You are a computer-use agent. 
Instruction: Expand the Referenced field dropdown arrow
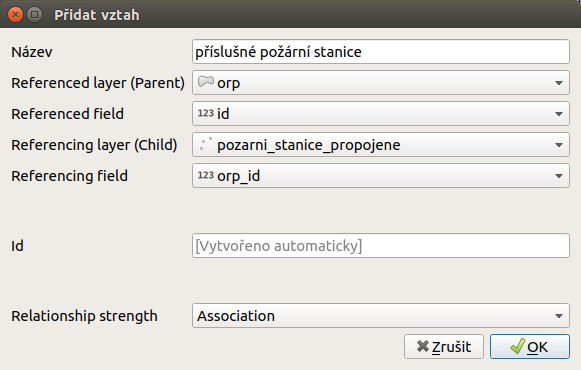click(x=559, y=114)
